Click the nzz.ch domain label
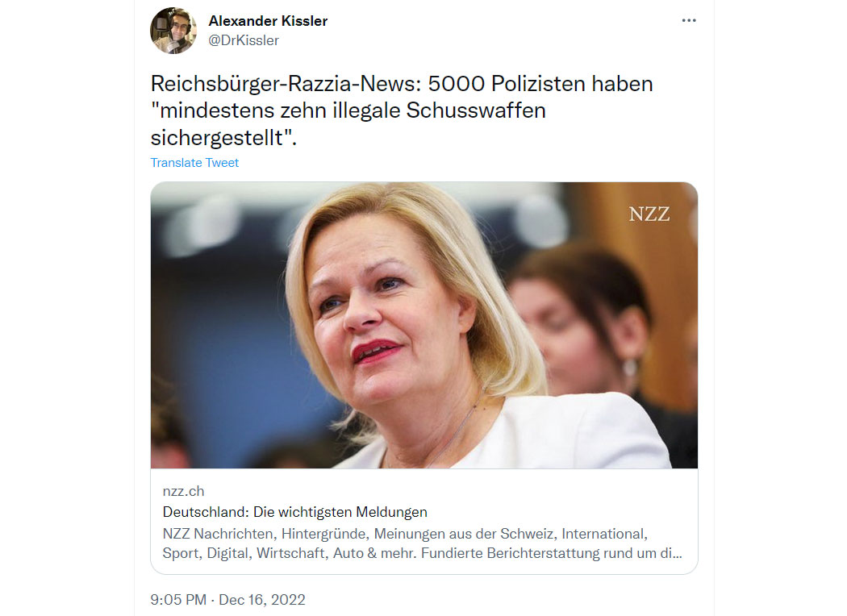The width and height of the screenshot is (847, 616). click(x=184, y=491)
